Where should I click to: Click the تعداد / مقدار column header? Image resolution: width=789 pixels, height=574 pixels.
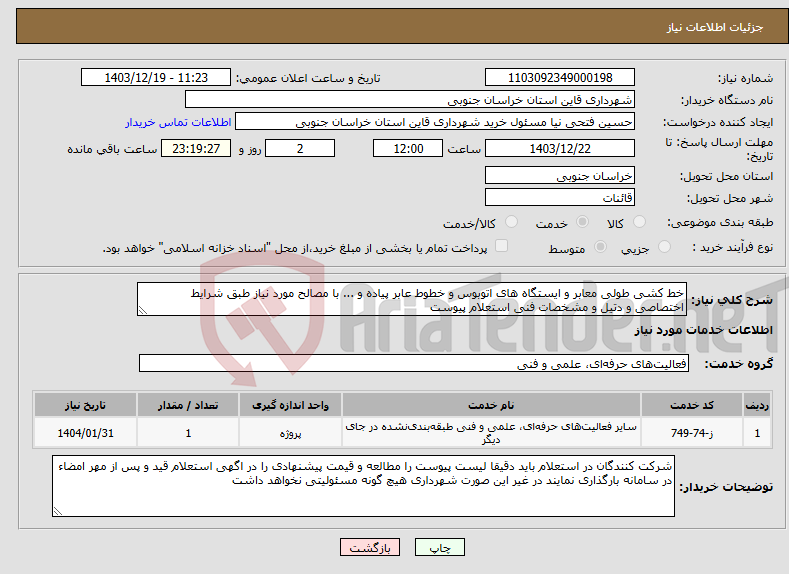pyautogui.click(x=188, y=405)
